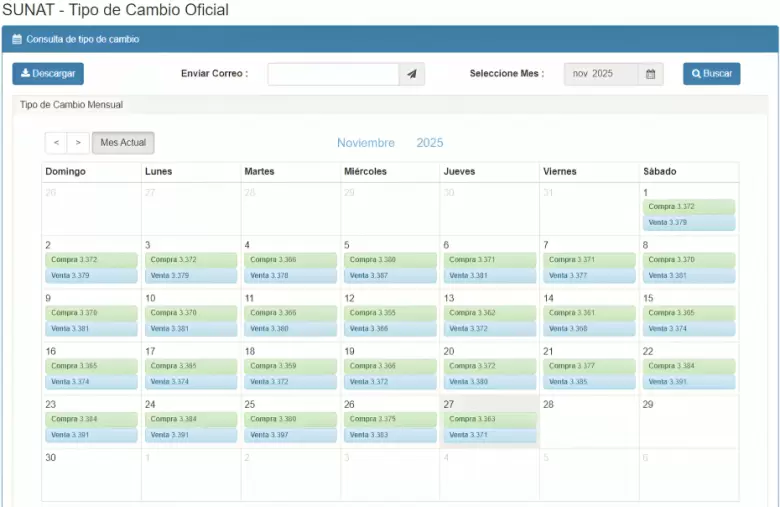Viewport: 780px width, 507px height.
Task: Click the Compra entry on November 27
Action: [489, 420]
